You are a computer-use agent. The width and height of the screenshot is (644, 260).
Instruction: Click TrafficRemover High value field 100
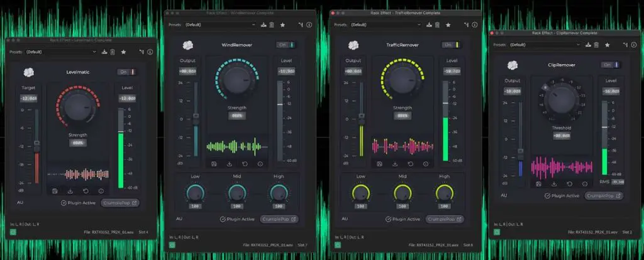[x=445, y=206]
